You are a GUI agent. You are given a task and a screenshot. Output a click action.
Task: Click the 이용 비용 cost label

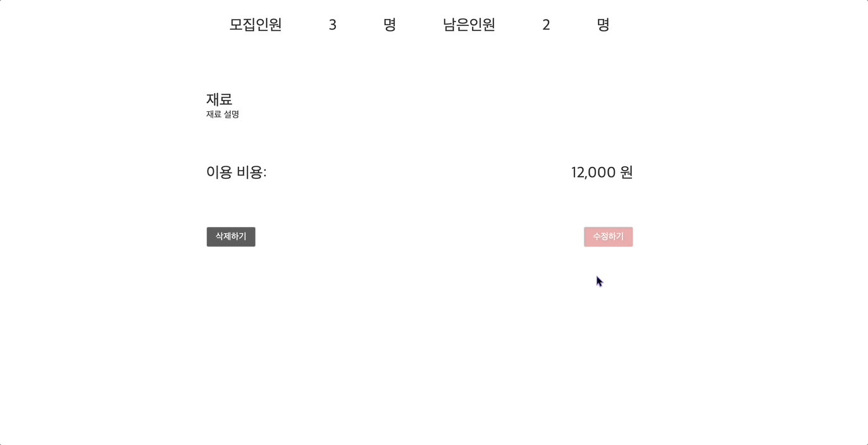(232, 171)
